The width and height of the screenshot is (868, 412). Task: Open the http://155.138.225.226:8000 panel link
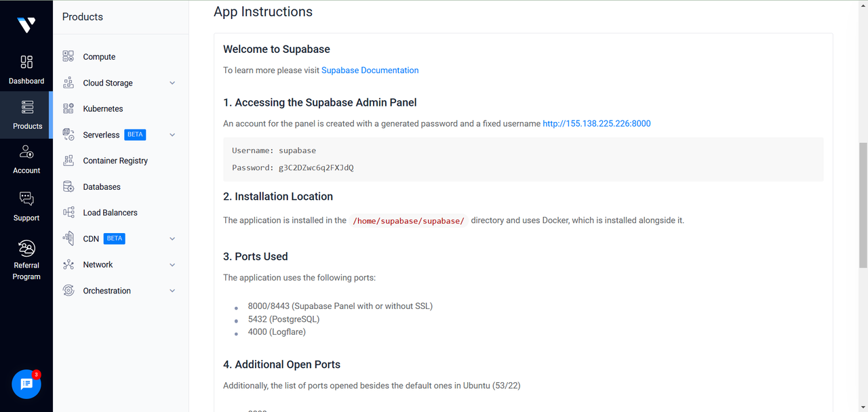597,123
